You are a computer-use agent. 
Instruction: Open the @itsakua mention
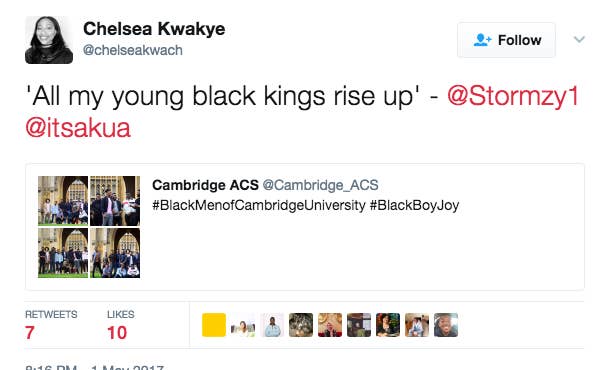pyautogui.click(x=78, y=128)
